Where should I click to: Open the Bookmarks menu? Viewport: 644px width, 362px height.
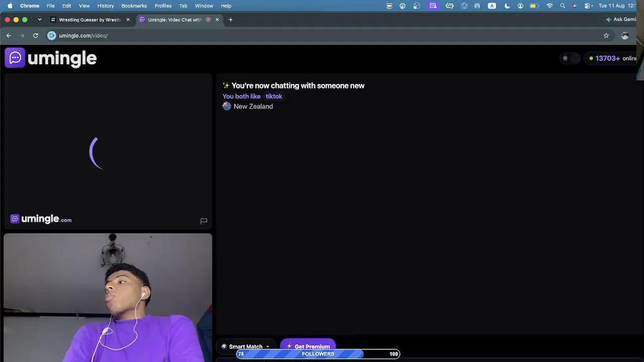(134, 6)
